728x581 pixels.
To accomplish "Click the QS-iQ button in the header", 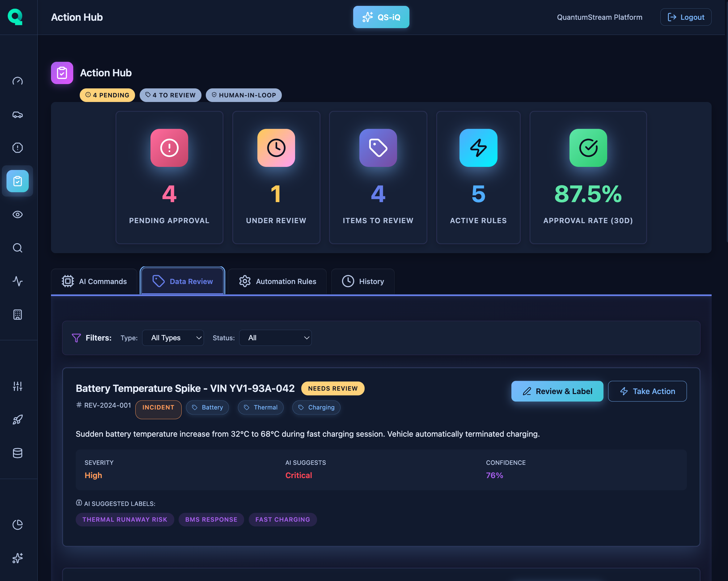I will point(381,17).
